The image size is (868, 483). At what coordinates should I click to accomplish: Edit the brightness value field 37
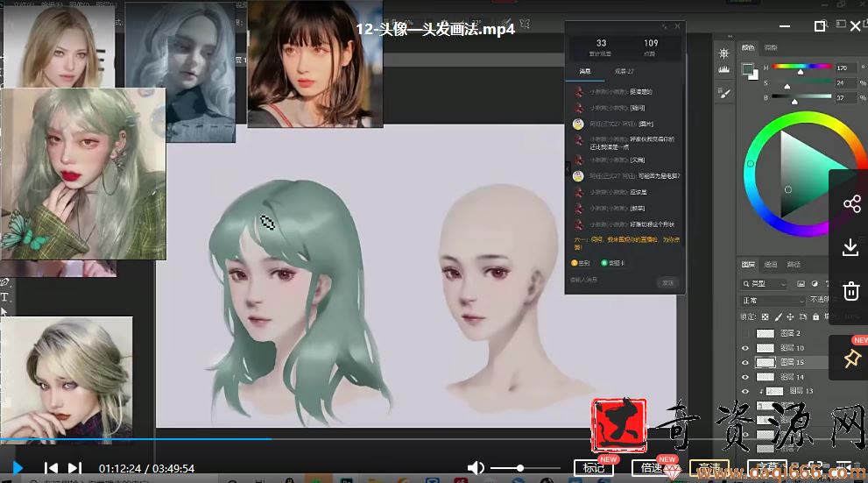pos(845,97)
